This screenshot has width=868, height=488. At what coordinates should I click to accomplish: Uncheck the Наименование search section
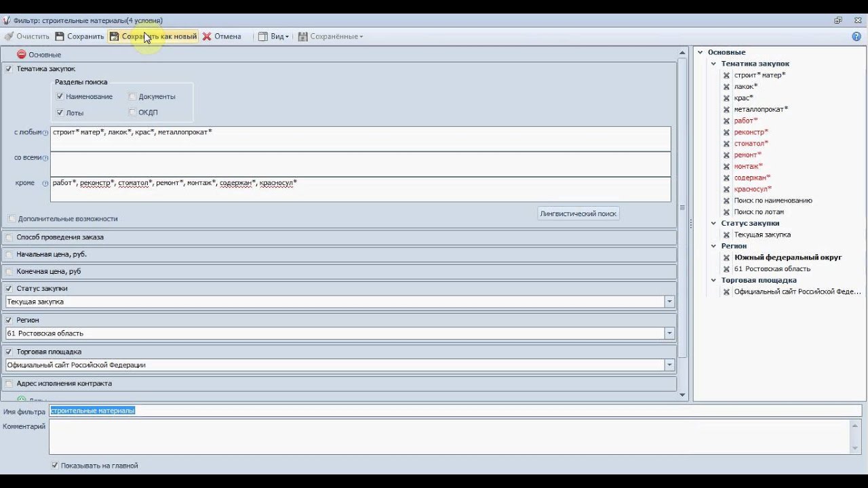tap(60, 96)
